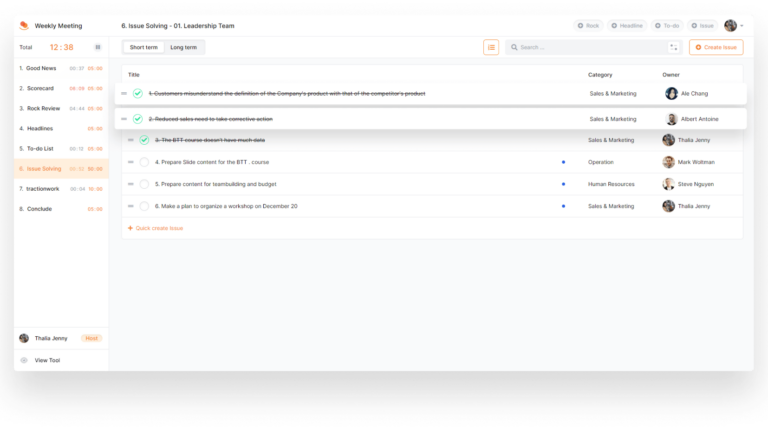Go to Scorecard agenda item

point(38,88)
